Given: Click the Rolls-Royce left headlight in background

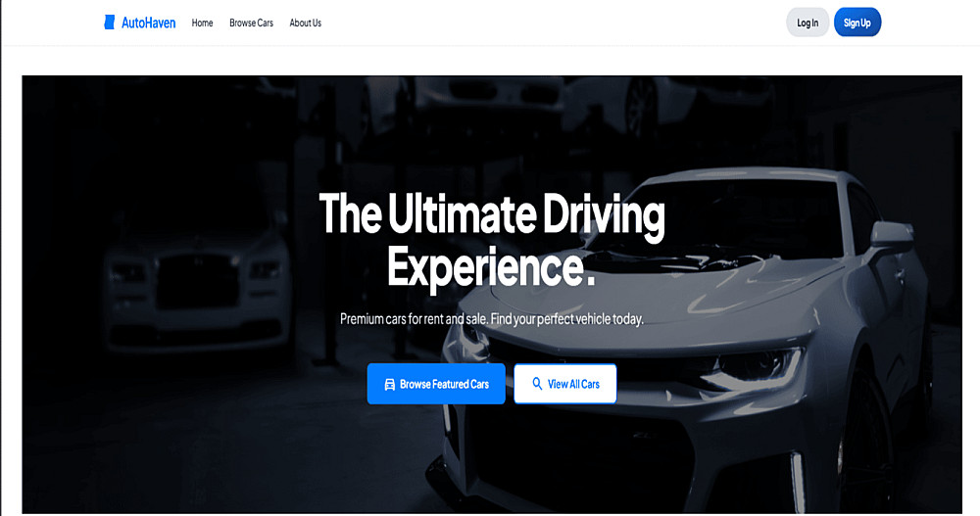Looking at the screenshot, I should tap(126, 272).
